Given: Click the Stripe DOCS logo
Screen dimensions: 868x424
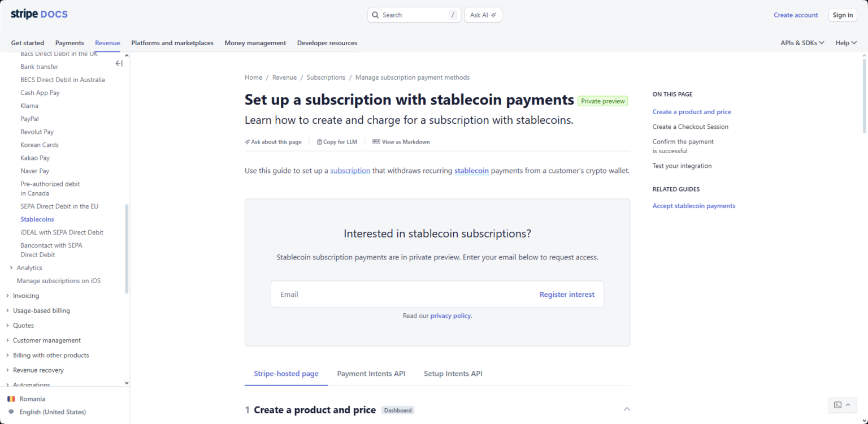Looking at the screenshot, I should point(39,14).
